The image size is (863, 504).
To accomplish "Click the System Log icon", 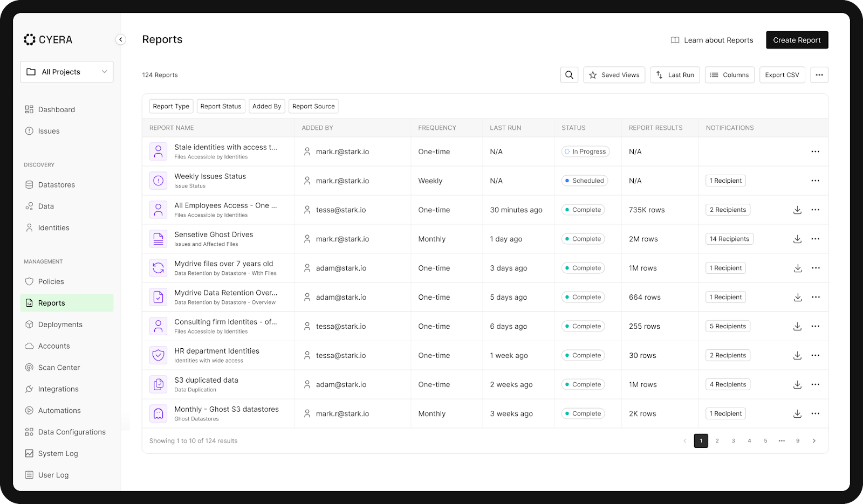I will [x=30, y=453].
